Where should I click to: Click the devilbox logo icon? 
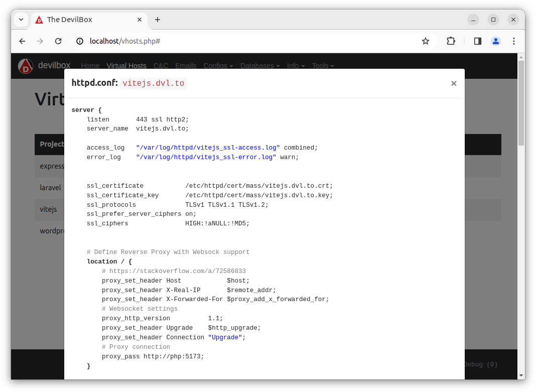(26, 66)
